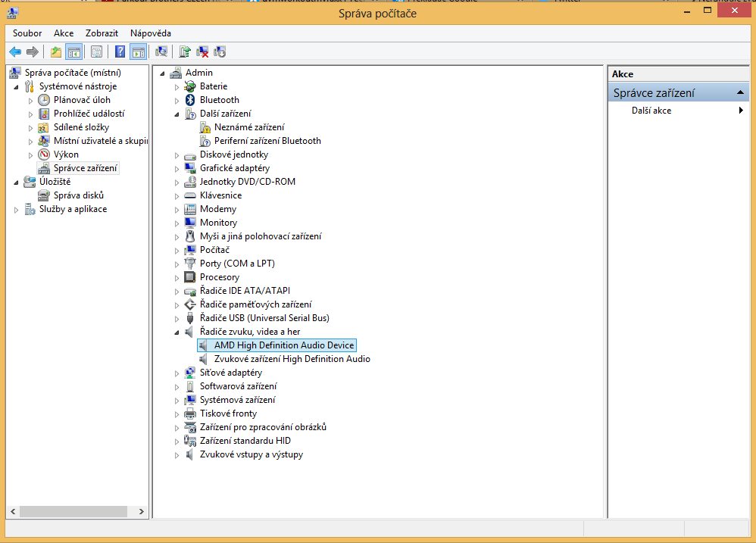756x543 pixels.
Task: Toggle the Show/Hide action pane toolbar icon
Action: click(x=138, y=51)
